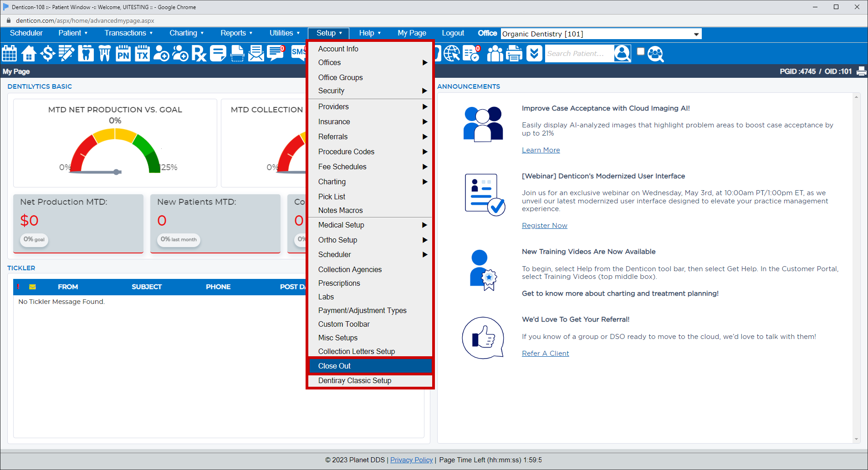The height and width of the screenshot is (470, 868).
Task: Click the Register Now link
Action: (544, 225)
